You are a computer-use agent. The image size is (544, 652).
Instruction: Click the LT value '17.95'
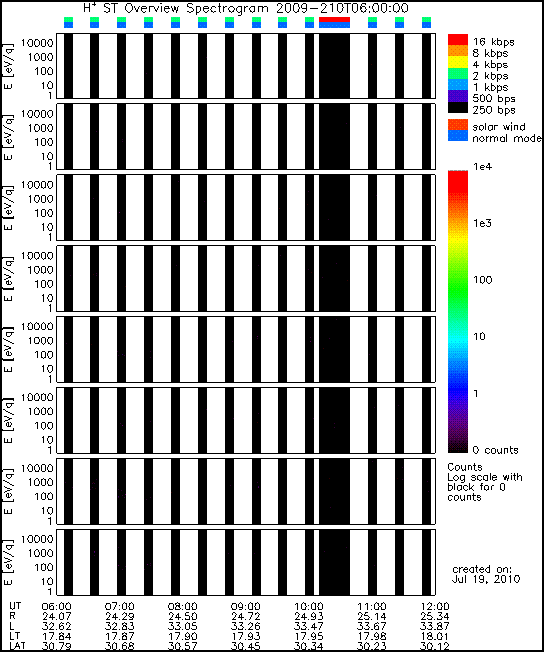pos(309,637)
